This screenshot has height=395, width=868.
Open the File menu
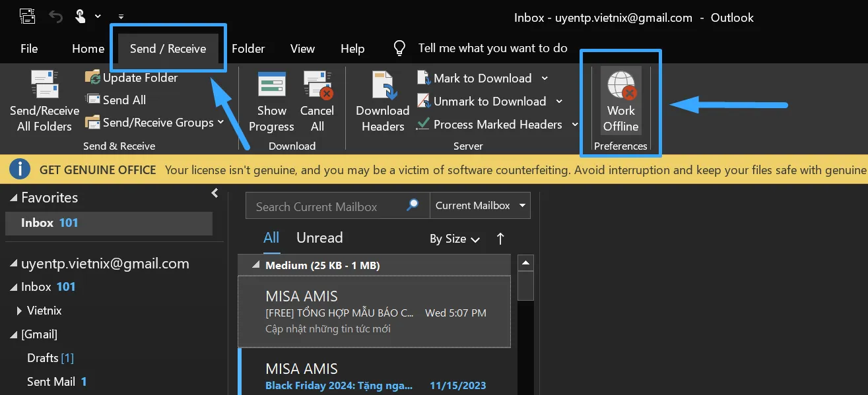(x=29, y=49)
